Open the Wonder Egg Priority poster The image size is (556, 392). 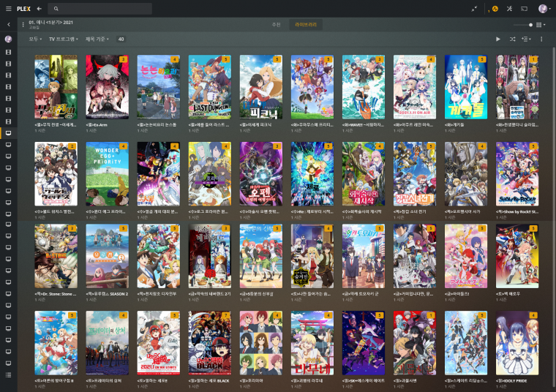[x=107, y=173]
